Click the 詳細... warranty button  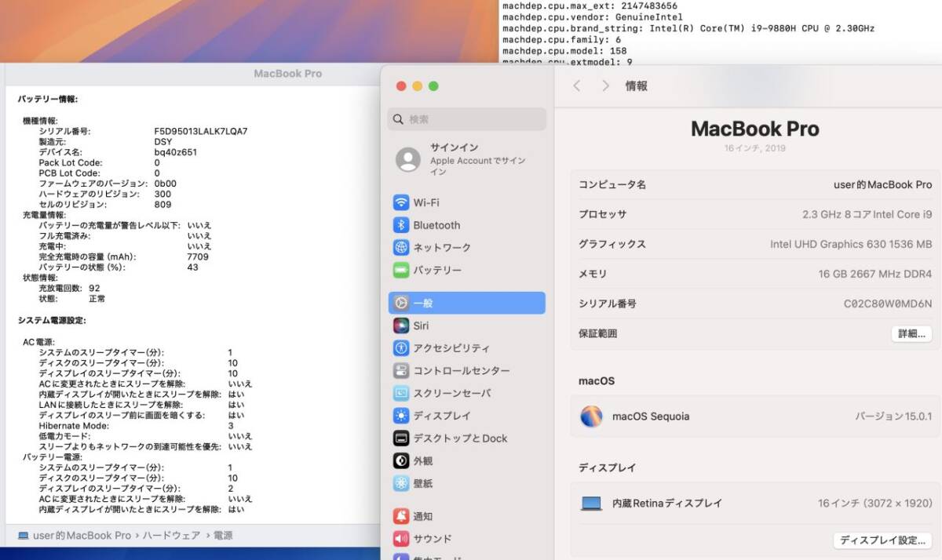click(x=911, y=333)
